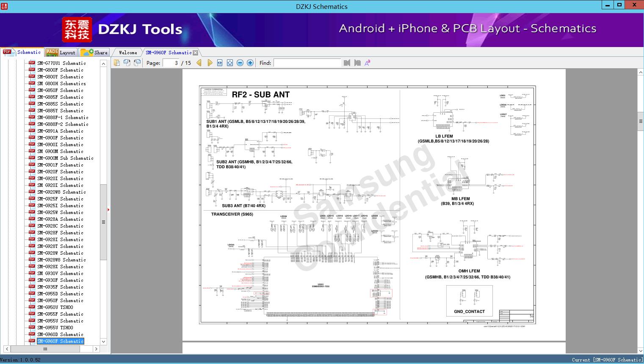The image size is (644, 364).
Task: Close the SM-G960F Schematic tab
Action: pyautogui.click(x=195, y=53)
